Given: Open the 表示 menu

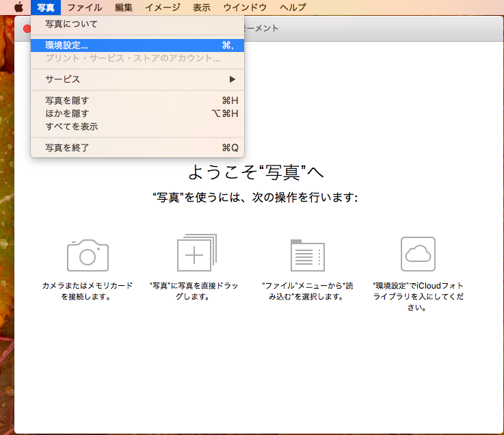Looking at the screenshot, I should click(x=202, y=8).
